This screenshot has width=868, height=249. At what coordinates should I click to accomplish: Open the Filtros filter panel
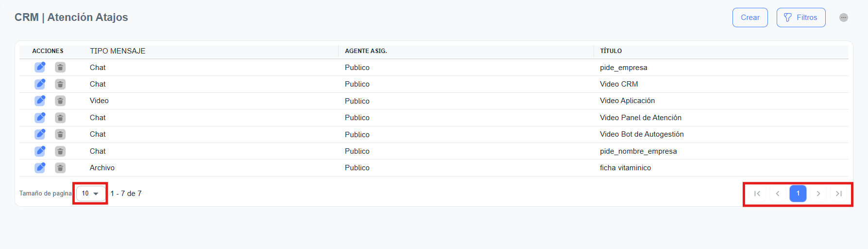click(x=801, y=18)
